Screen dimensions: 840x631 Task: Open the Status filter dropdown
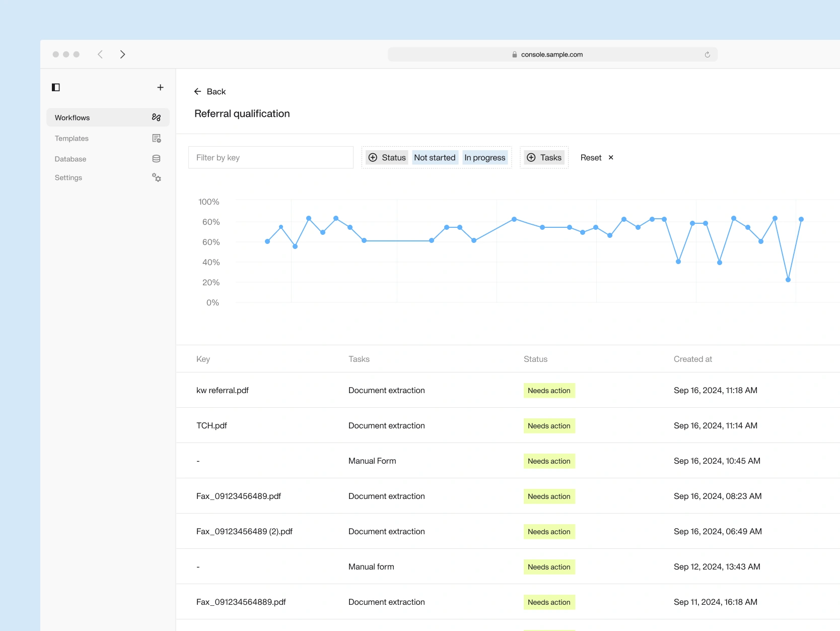387,158
